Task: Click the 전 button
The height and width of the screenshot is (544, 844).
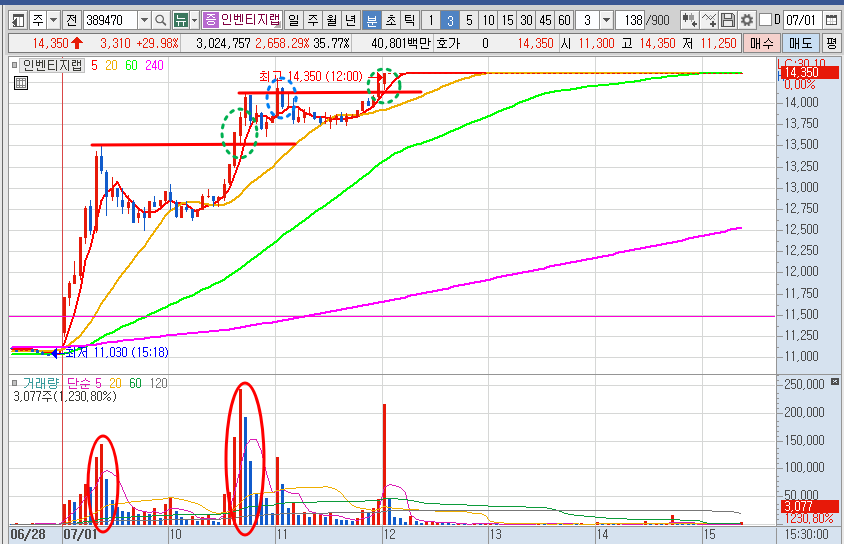Action: click(72, 20)
